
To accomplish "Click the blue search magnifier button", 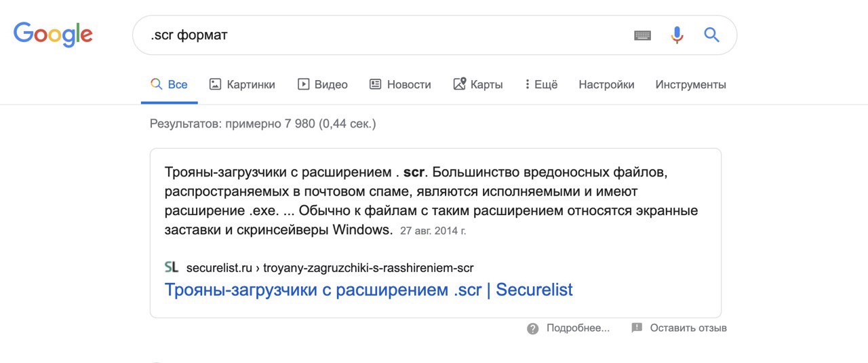I will pos(711,35).
